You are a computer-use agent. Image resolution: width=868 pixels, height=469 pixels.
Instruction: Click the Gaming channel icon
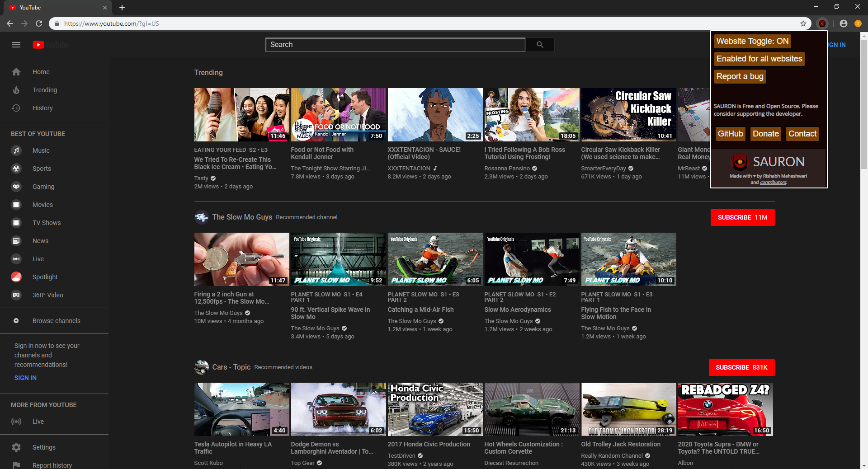[16, 187]
